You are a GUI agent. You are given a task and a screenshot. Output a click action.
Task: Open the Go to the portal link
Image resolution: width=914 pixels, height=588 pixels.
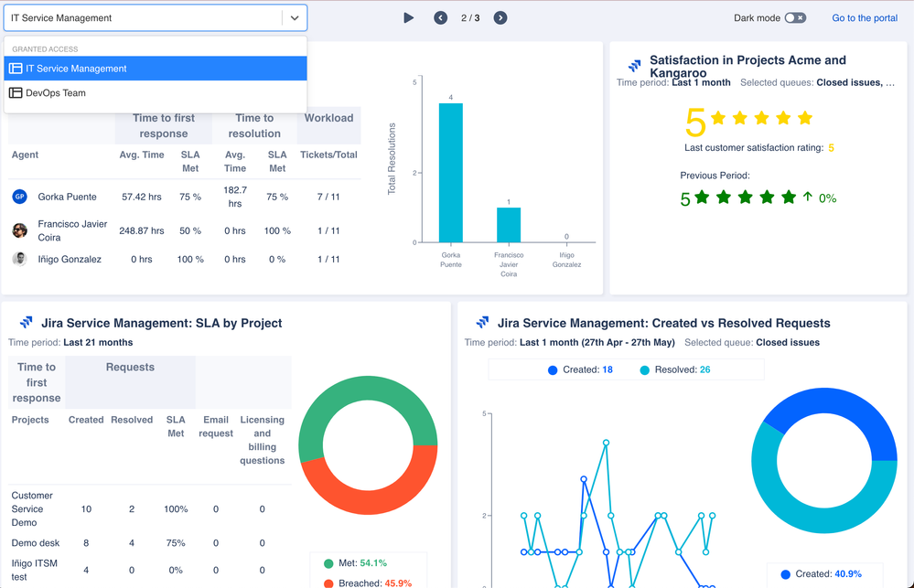[865, 18]
